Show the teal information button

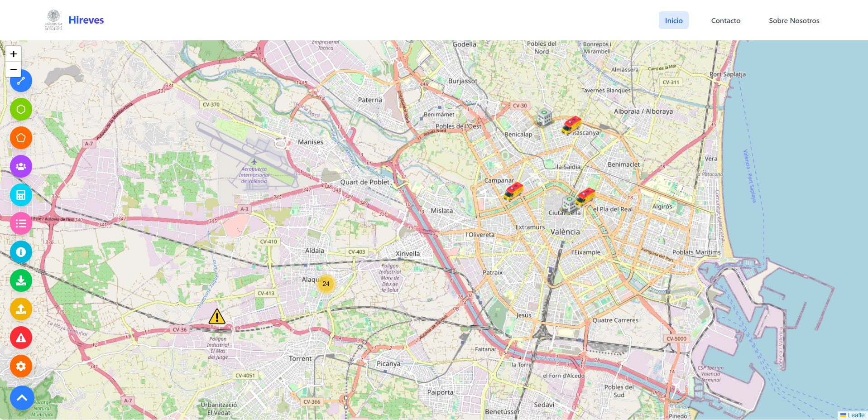pos(21,252)
